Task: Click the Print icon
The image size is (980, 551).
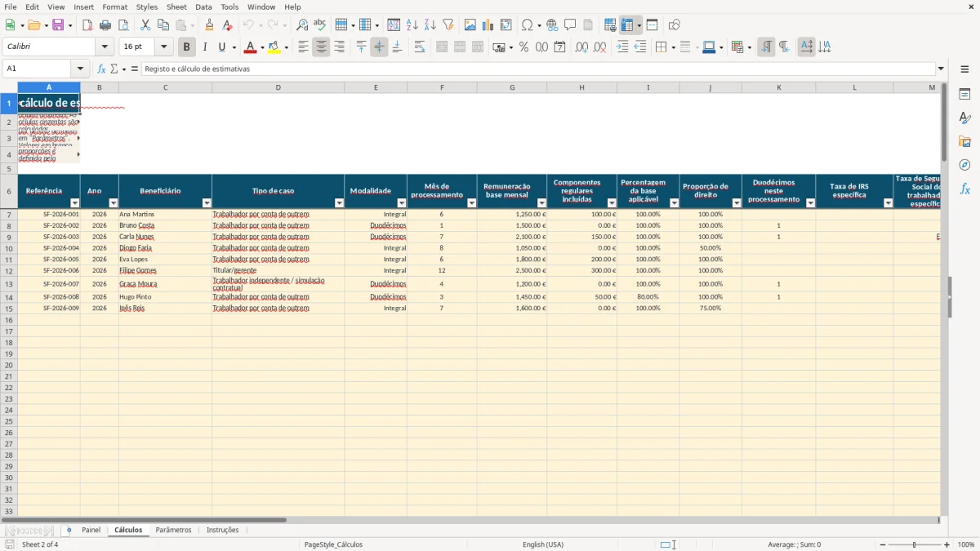Action: [x=105, y=25]
